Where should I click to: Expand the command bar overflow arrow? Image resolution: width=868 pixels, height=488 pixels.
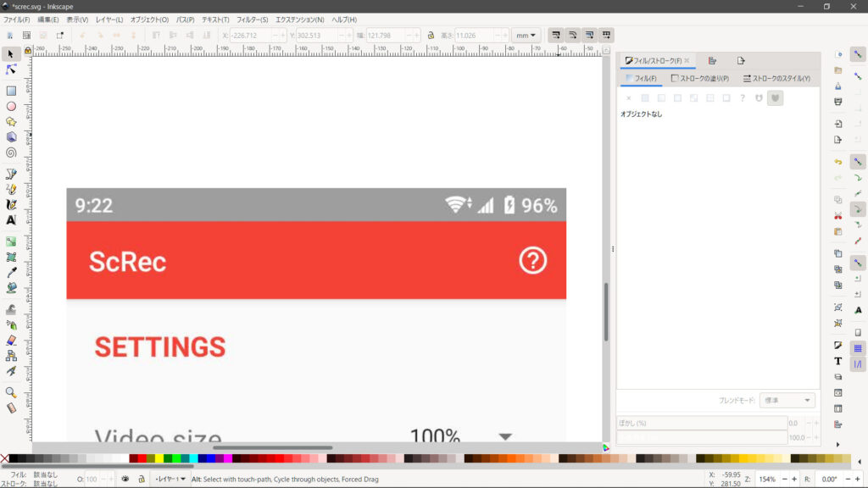point(837,445)
